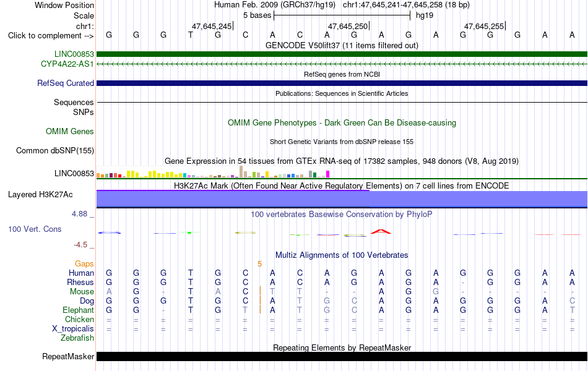Click the -4.5 PhyloP lower scale value
Viewport: 588px width, 371px height.
point(80,245)
